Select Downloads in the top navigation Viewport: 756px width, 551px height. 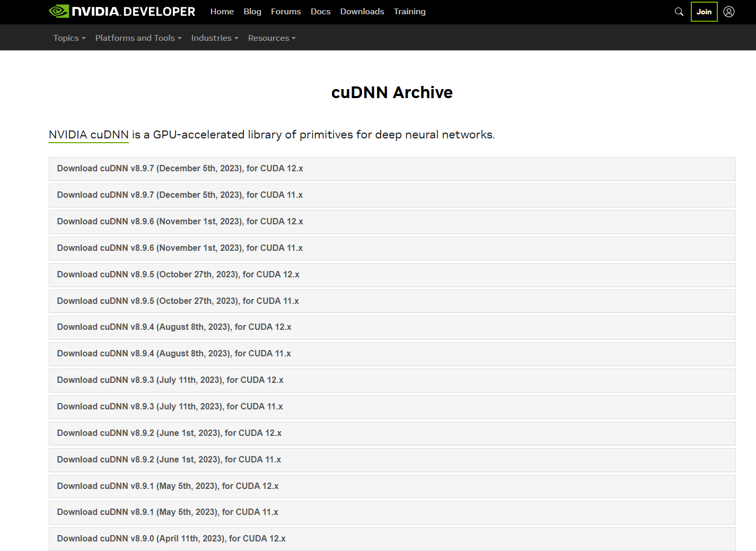(362, 12)
